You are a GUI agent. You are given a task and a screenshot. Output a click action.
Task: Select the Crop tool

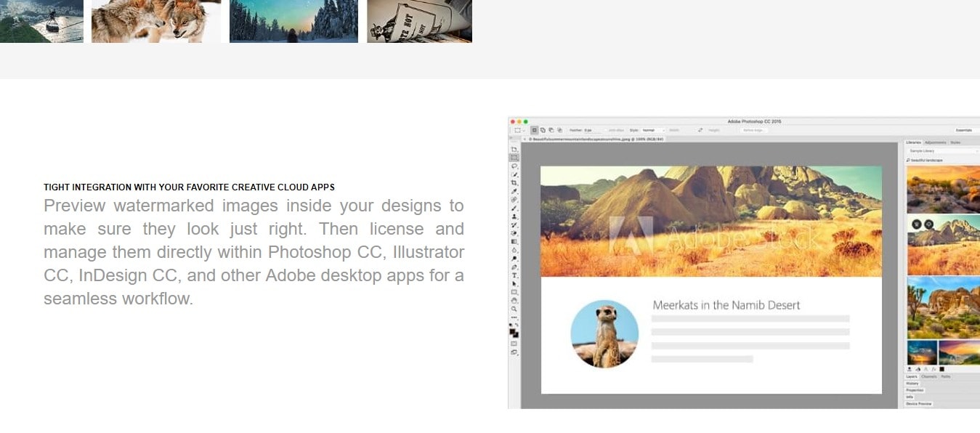tap(514, 182)
